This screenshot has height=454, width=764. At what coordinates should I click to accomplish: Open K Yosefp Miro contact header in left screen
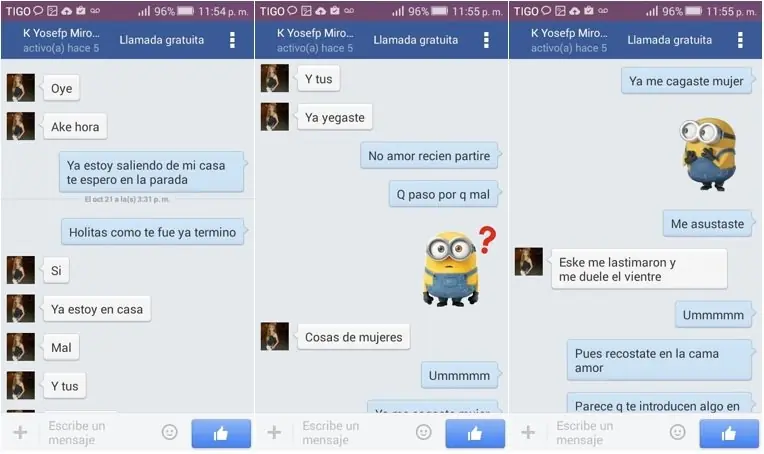(x=61, y=40)
